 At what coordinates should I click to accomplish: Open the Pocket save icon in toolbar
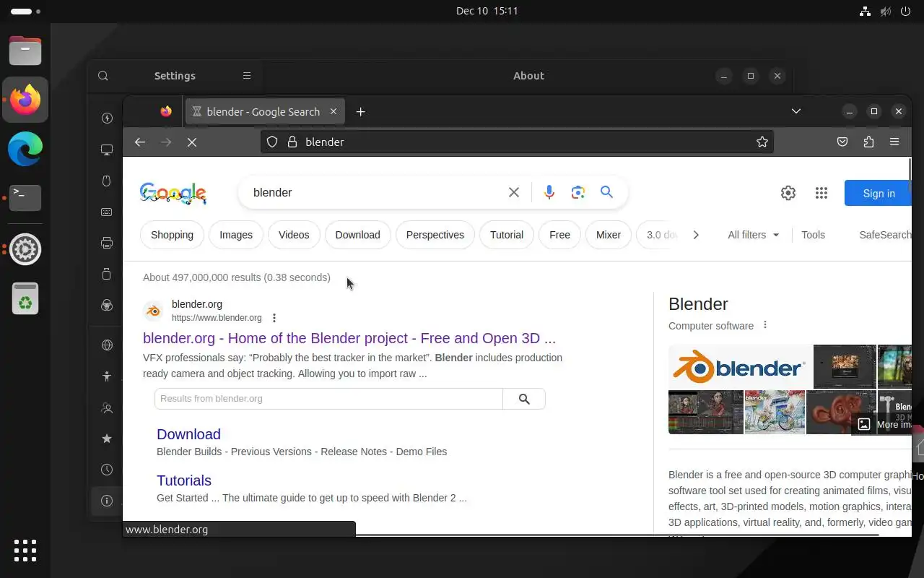(842, 142)
